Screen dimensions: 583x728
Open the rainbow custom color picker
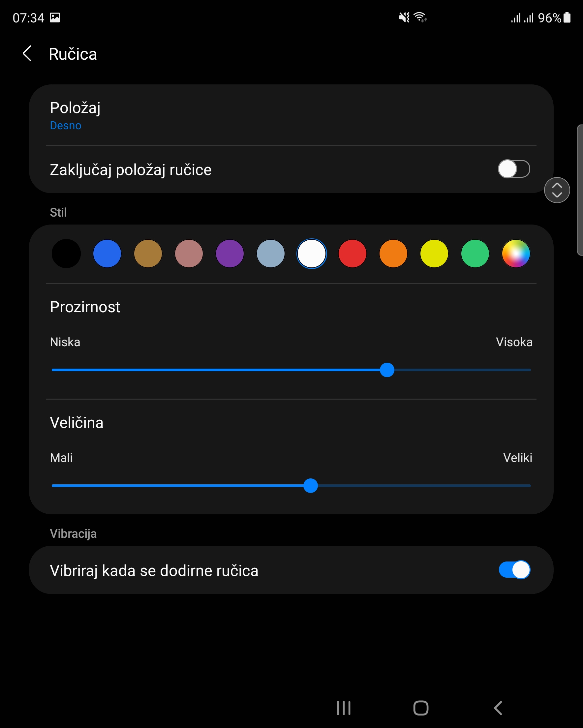click(x=516, y=254)
